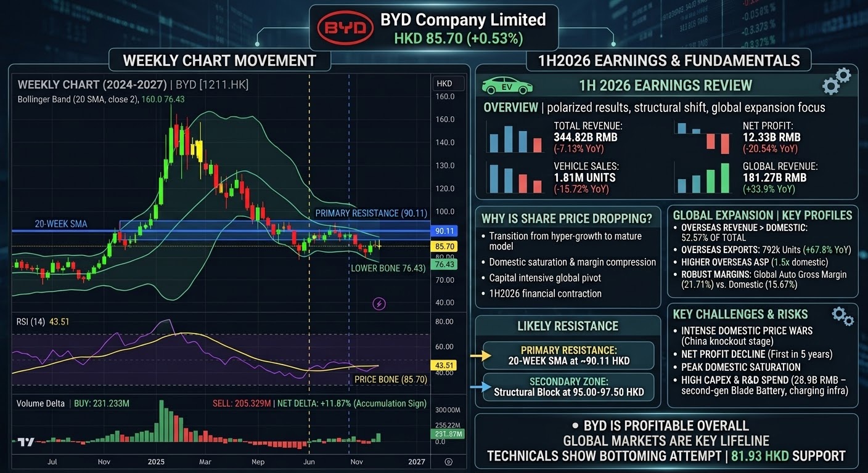The height and width of the screenshot is (473, 868).
Task: Click the Why Is Share Price Dropping heading
Action: click(566, 219)
